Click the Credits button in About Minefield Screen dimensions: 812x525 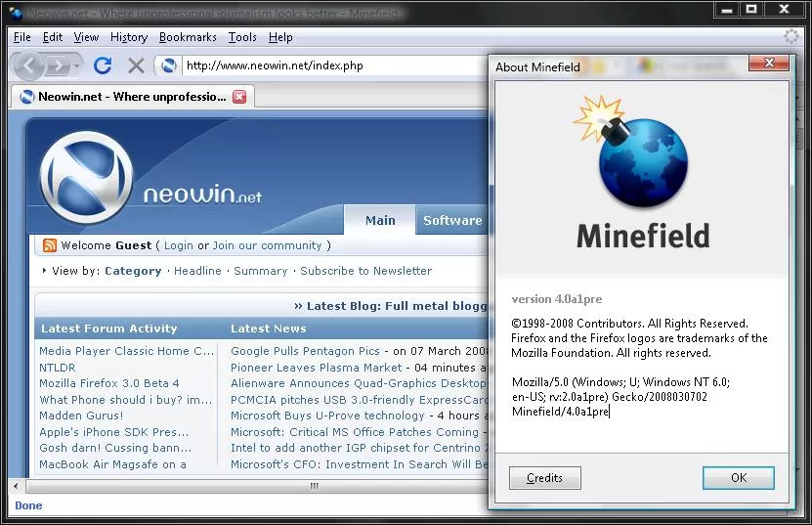click(545, 478)
